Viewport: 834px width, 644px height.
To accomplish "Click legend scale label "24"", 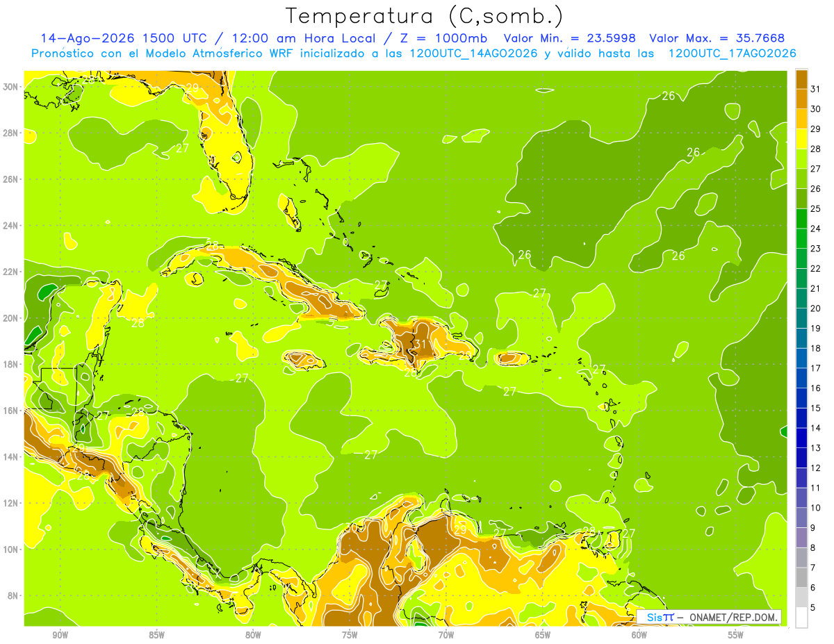I will 816,229.
